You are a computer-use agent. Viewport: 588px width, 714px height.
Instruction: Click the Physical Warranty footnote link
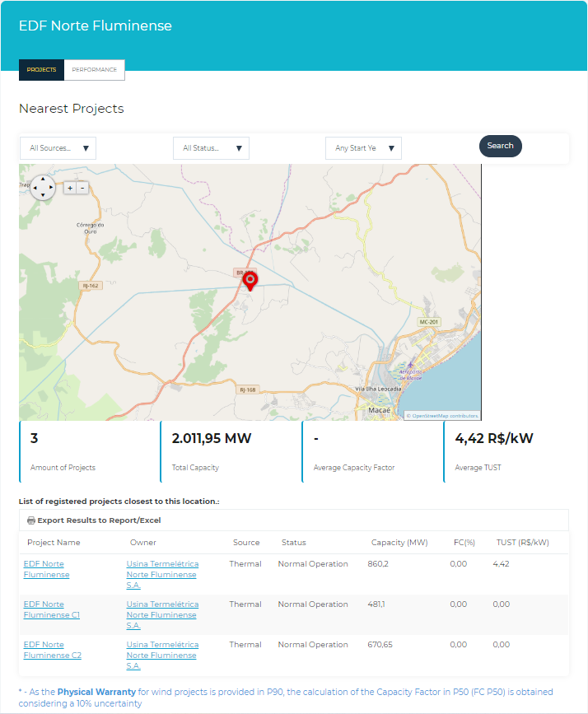click(96, 692)
